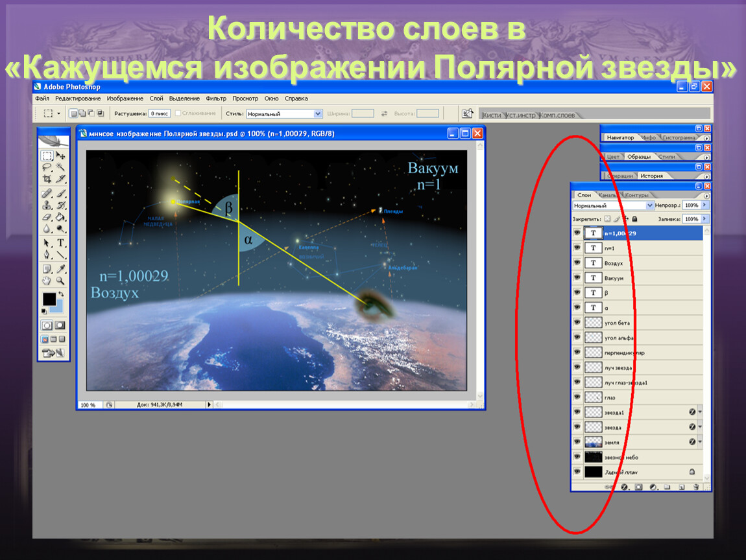Switch to the Образцы tab
746x560 pixels.
click(638, 156)
